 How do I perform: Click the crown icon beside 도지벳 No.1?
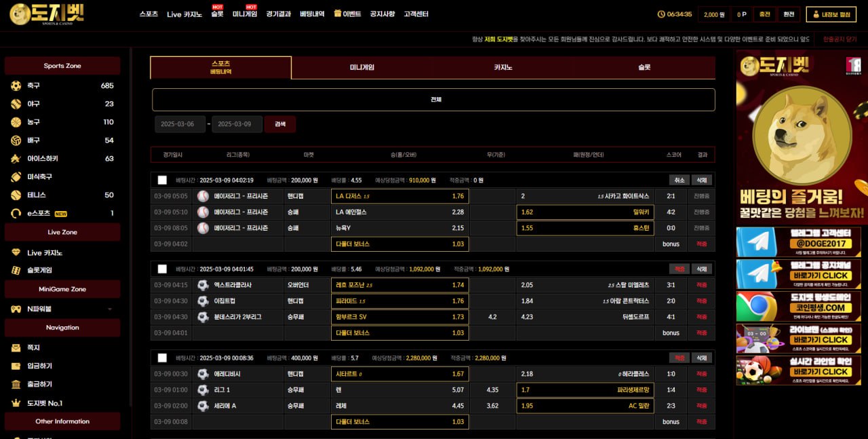16,403
